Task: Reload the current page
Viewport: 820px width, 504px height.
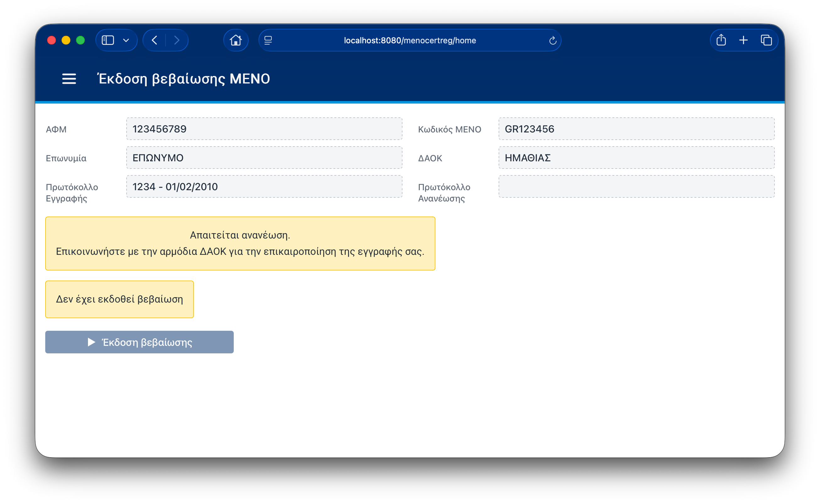Action: [552, 41]
